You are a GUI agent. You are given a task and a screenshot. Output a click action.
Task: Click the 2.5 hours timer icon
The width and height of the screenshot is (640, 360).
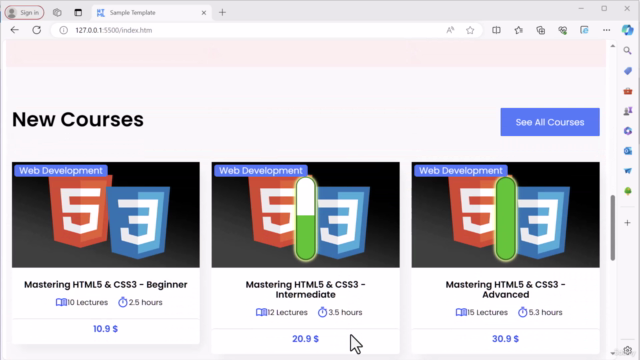[x=122, y=302]
